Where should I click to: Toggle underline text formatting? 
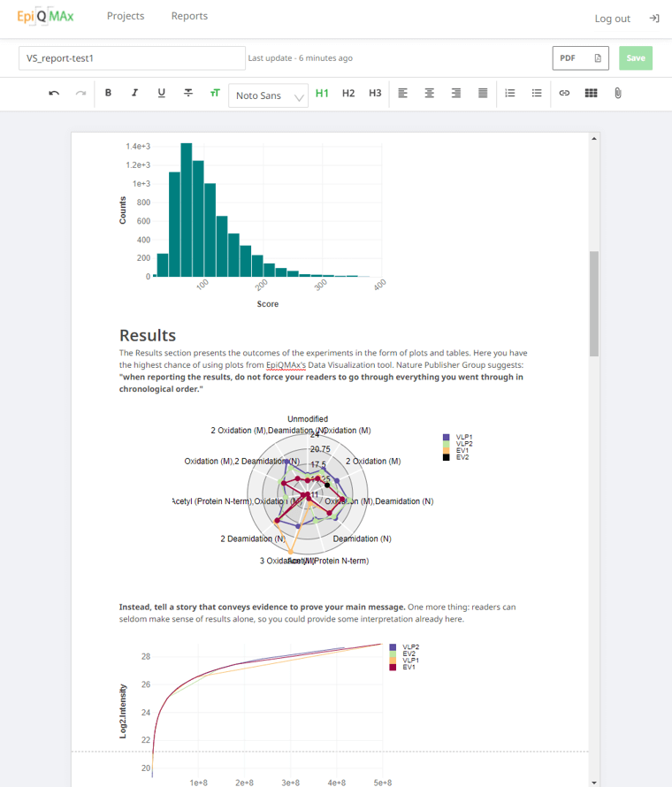pos(161,93)
